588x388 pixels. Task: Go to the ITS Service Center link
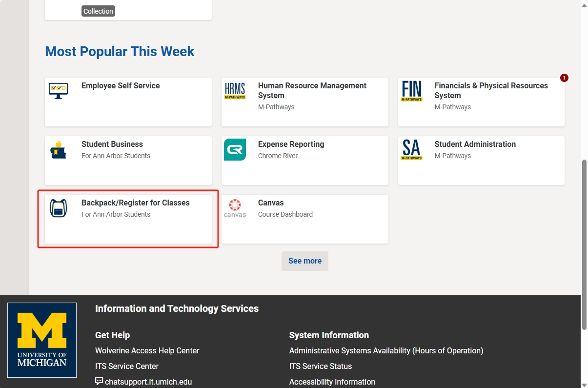[126, 366]
